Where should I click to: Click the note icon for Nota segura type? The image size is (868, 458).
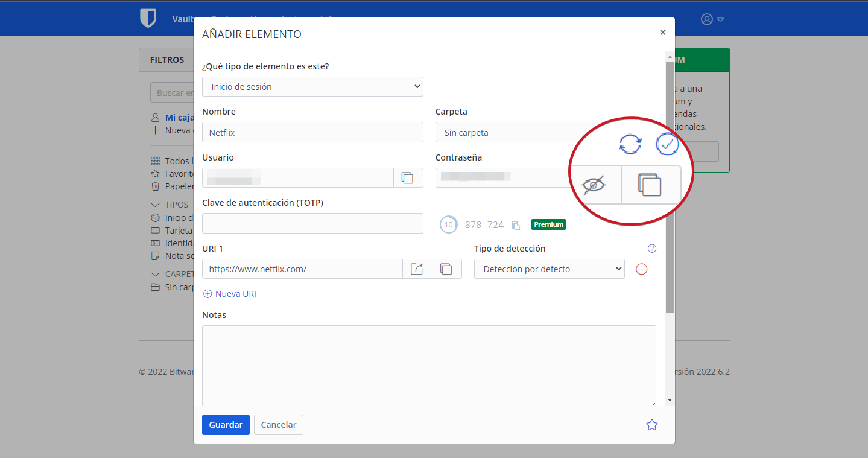(x=155, y=256)
